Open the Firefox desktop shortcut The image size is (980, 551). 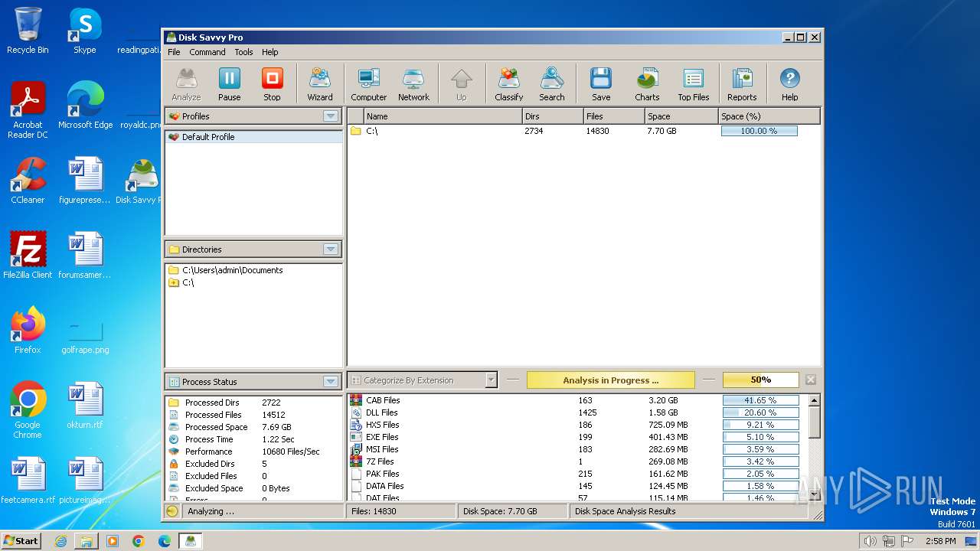click(28, 330)
